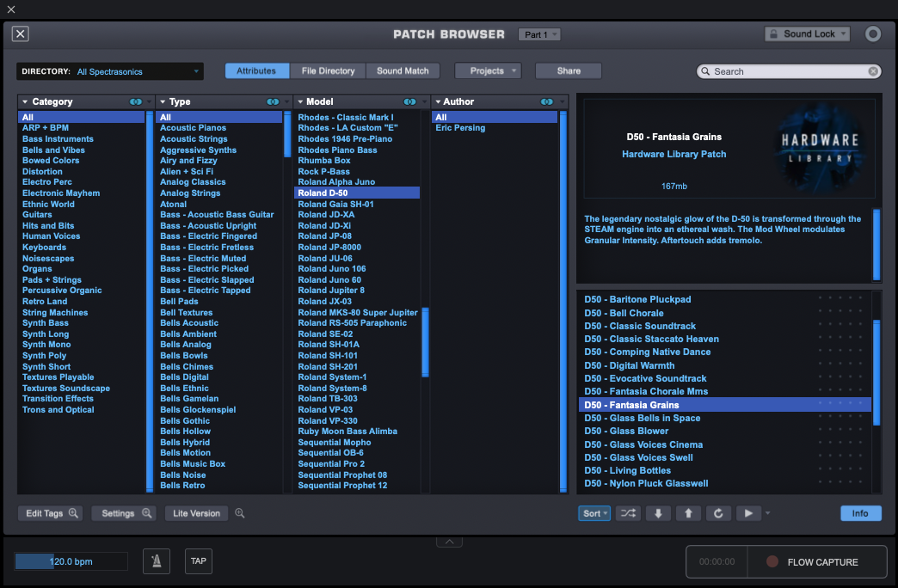
Task: Open the small arrow menu after play button
Action: [x=767, y=513]
